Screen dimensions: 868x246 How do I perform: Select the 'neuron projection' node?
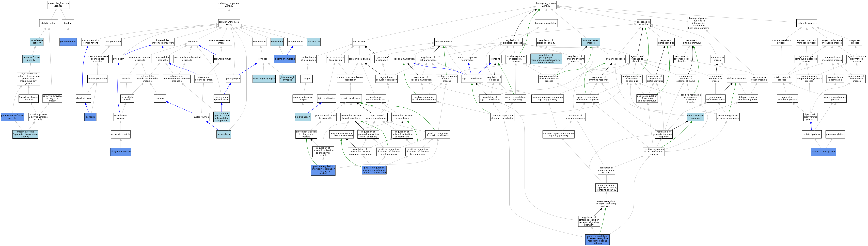pyautogui.click(x=97, y=79)
